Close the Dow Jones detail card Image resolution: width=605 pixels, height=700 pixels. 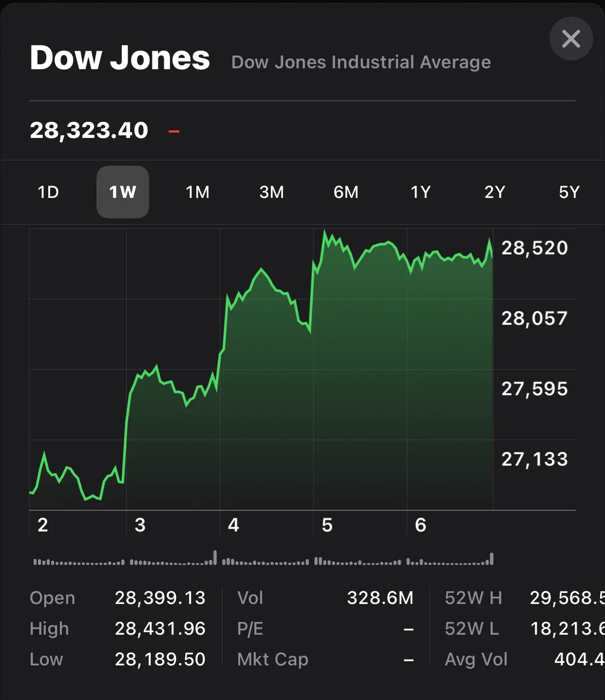point(571,39)
